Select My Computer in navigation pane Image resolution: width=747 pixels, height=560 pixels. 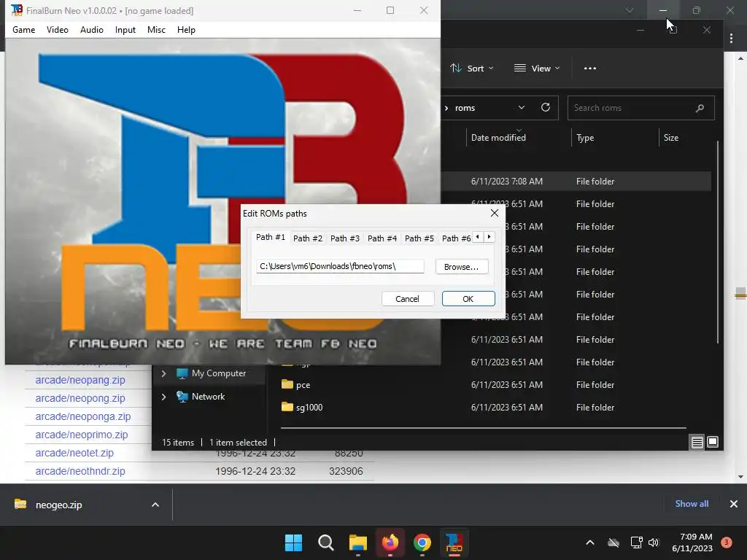(218, 373)
